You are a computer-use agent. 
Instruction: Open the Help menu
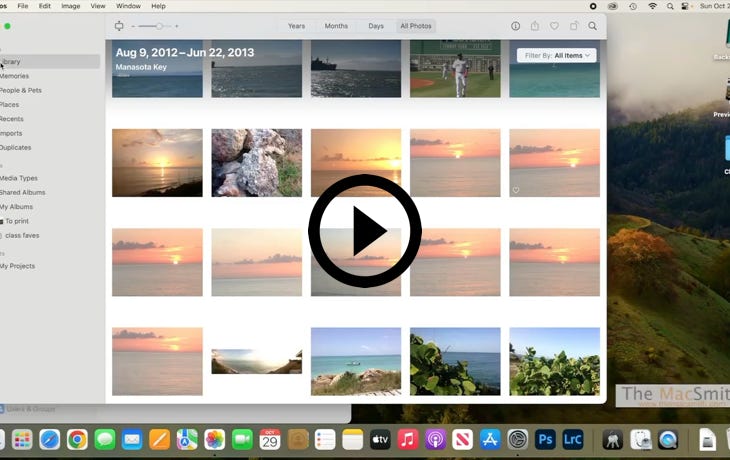(x=158, y=6)
